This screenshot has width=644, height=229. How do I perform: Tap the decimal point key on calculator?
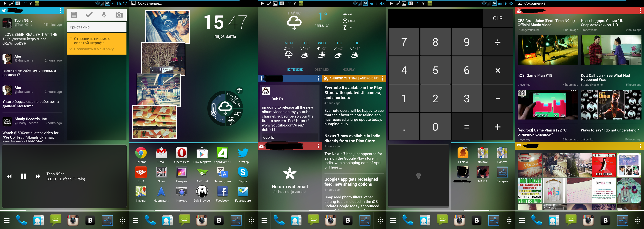pos(404,127)
